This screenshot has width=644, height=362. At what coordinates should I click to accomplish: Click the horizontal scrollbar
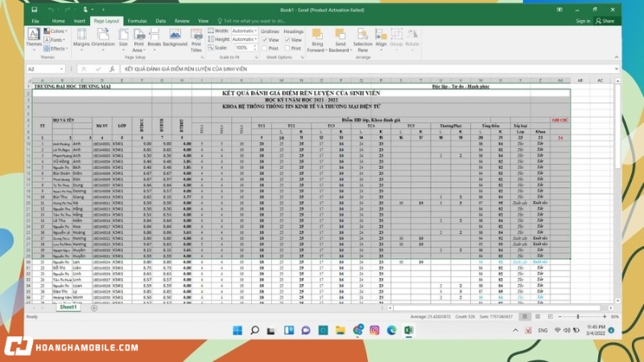[497, 308]
